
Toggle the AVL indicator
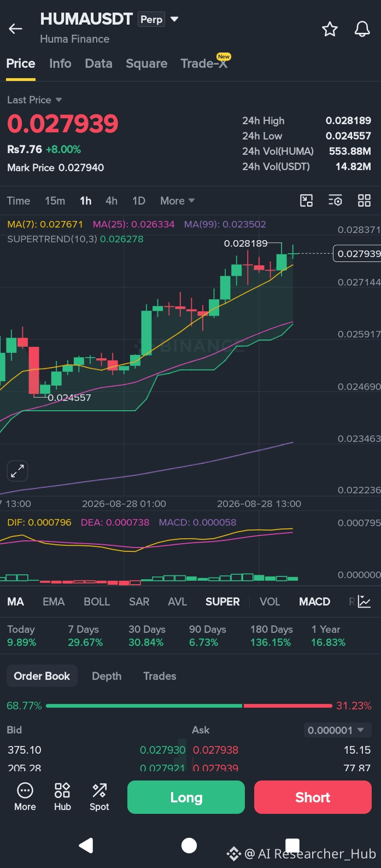click(177, 602)
